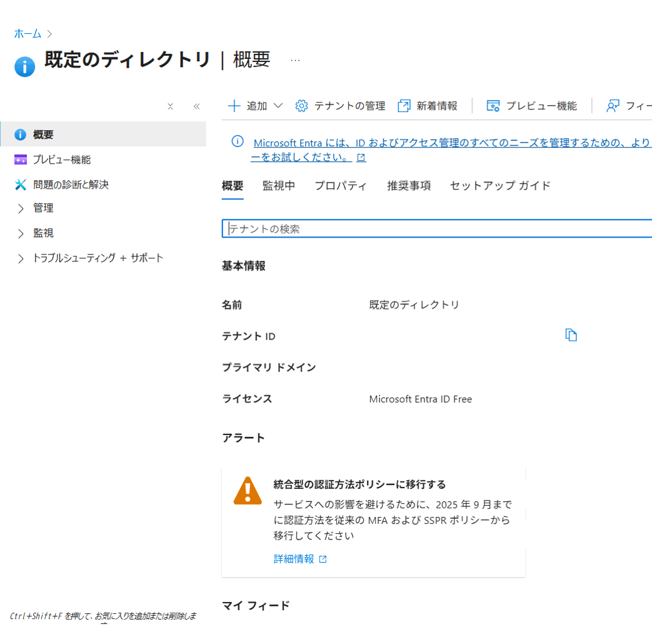
Task: Click the sidebar expand/collapse arrows icon
Action: click(x=170, y=106)
